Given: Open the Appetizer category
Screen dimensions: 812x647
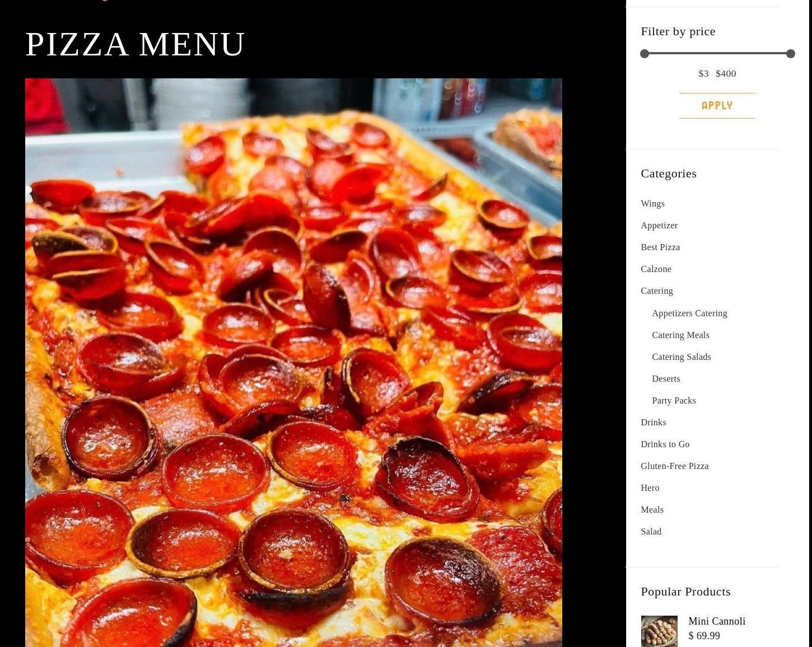Looking at the screenshot, I should point(659,226).
